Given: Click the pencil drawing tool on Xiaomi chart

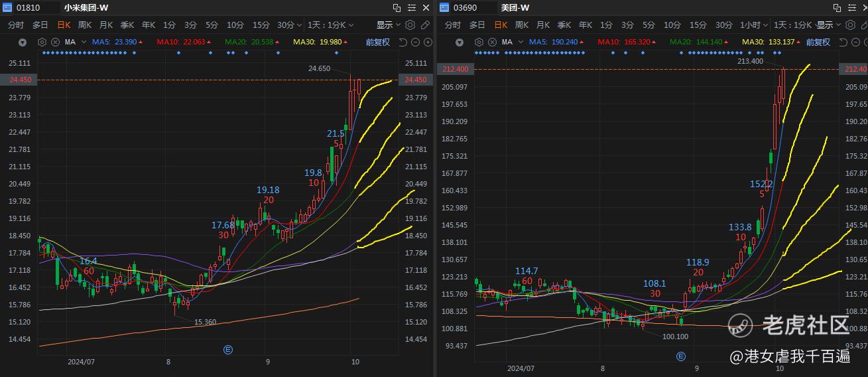Looking at the screenshot, I should coord(425,25).
